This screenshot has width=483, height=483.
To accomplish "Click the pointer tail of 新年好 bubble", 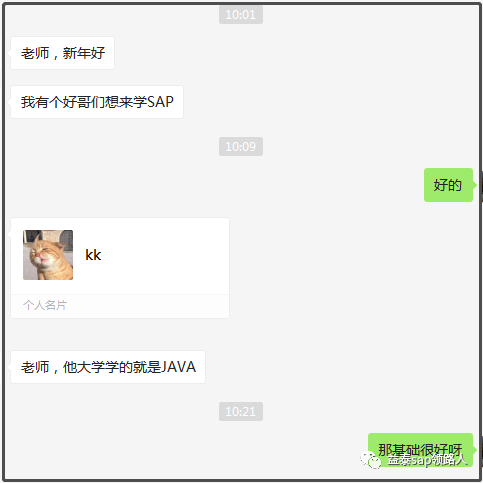I will coord(9,53).
